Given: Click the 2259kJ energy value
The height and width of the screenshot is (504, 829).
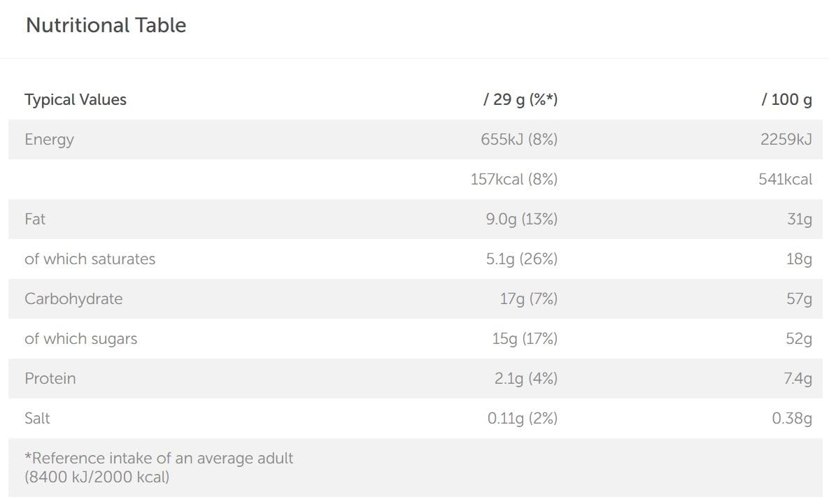Looking at the screenshot, I should tap(786, 140).
